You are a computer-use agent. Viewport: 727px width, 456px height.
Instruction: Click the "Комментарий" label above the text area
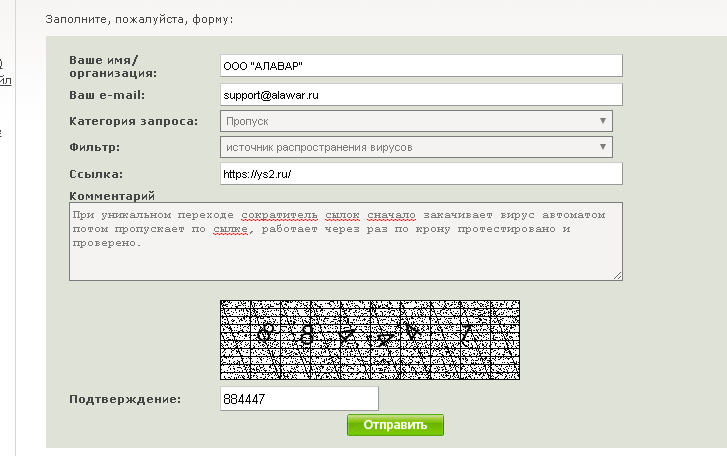(x=117, y=195)
